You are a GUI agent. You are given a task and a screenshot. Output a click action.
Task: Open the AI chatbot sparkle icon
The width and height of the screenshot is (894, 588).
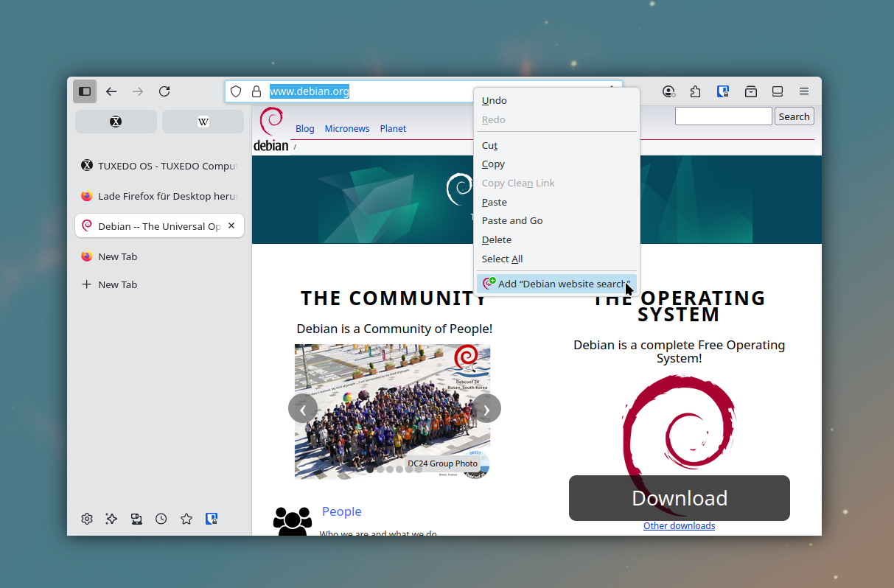pyautogui.click(x=111, y=519)
